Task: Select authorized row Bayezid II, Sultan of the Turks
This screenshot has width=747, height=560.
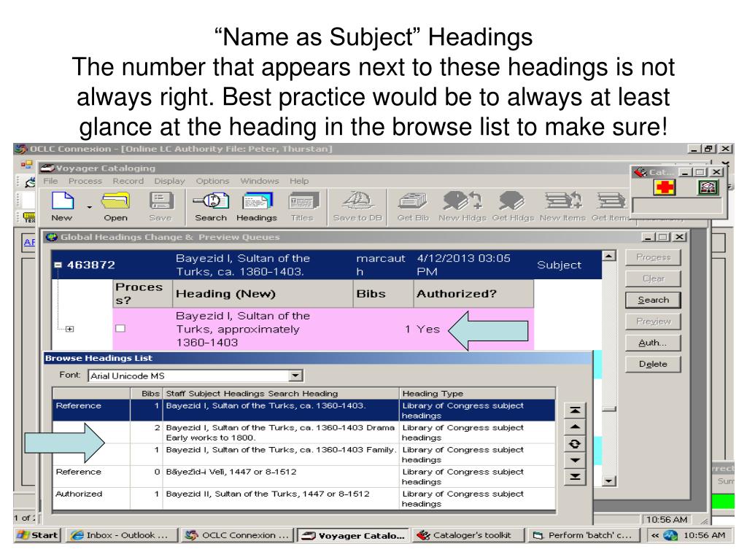Action: point(304,499)
